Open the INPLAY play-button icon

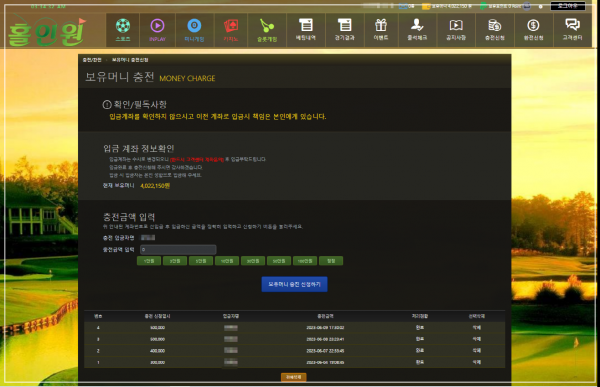tap(157, 26)
